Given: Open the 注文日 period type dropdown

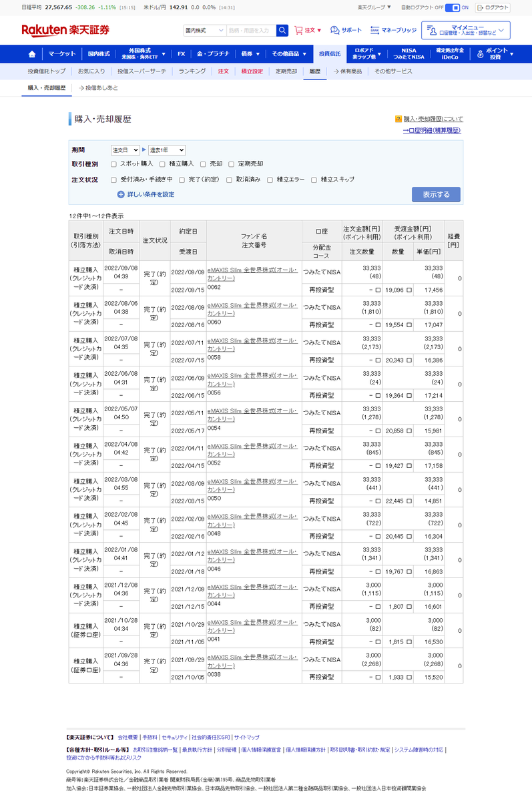Looking at the screenshot, I should pos(125,151).
